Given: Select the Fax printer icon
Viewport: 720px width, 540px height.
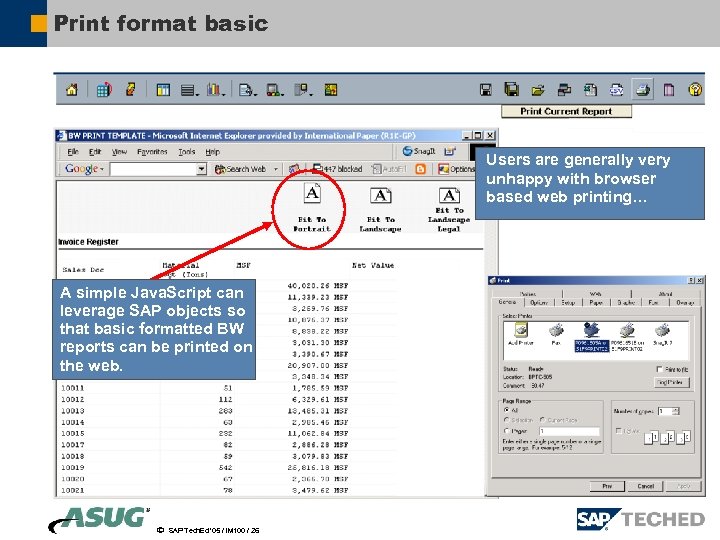Looking at the screenshot, I should click(x=556, y=334).
